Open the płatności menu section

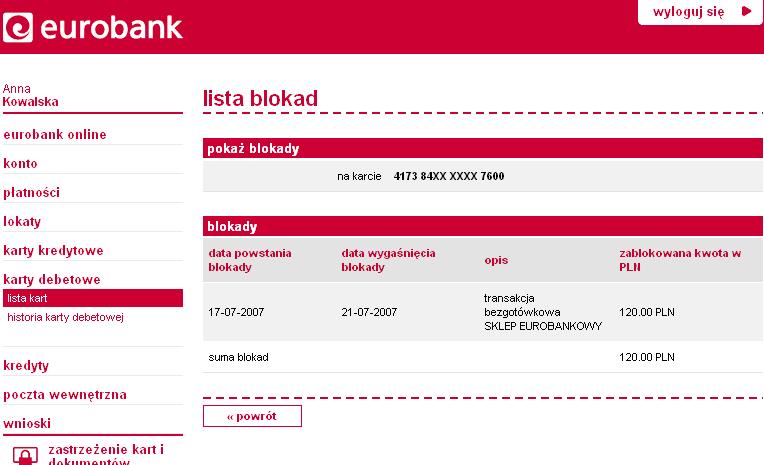(x=32, y=193)
